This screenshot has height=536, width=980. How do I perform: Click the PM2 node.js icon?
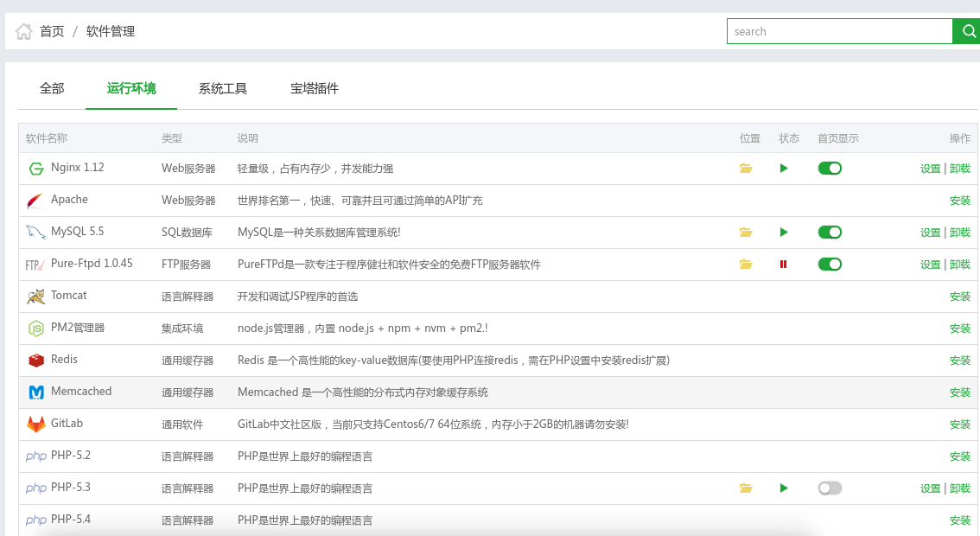(36, 329)
